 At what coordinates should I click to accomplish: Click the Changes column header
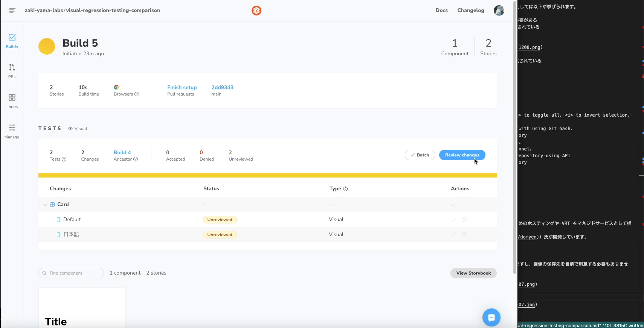coord(60,189)
